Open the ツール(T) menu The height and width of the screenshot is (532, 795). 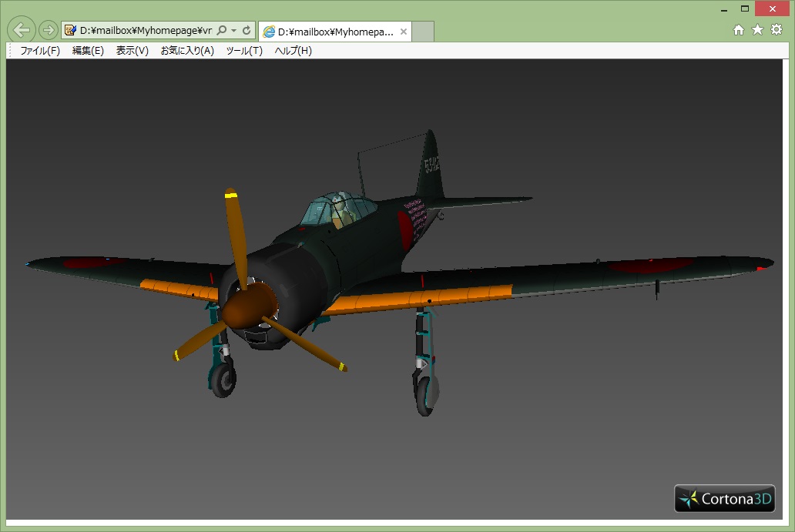point(243,51)
